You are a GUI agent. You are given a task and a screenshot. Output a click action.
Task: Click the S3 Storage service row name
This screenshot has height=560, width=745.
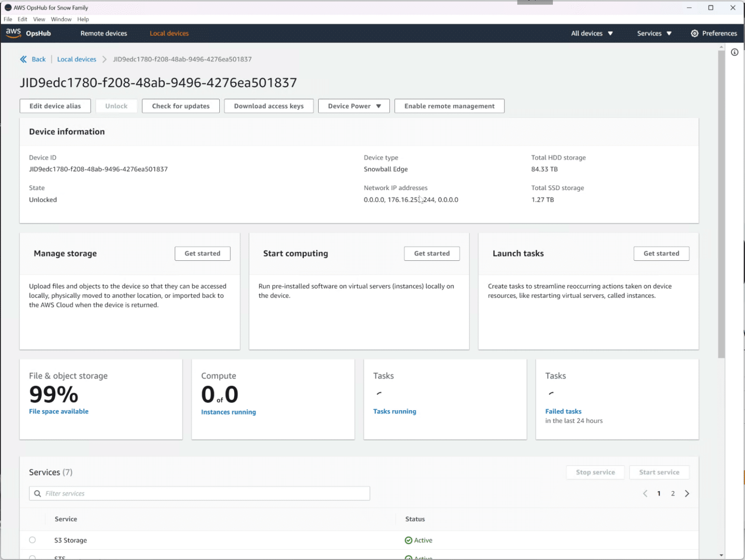pyautogui.click(x=71, y=540)
